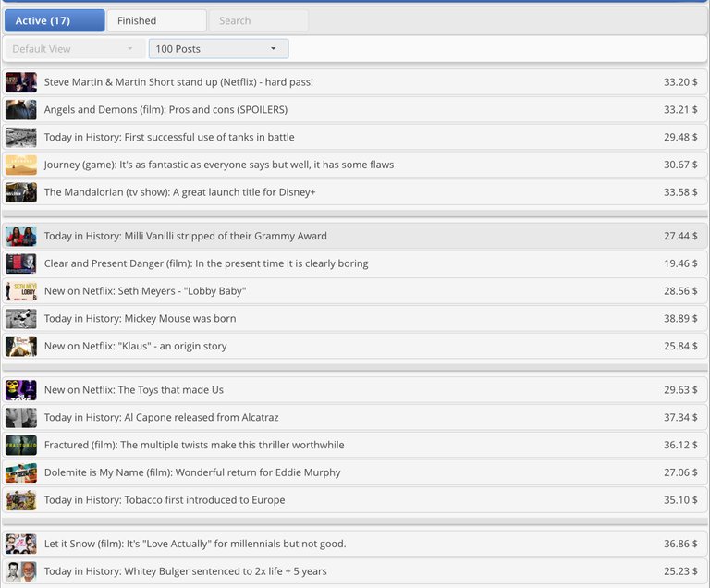Screen dimensions: 710x588
Task: Click the Seth Meyers Lobby Baby thumbnail
Action: tap(21, 291)
